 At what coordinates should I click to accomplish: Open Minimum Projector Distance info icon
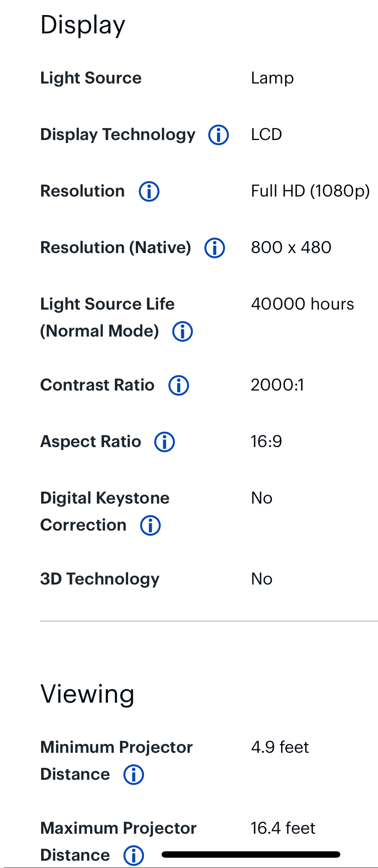point(134,775)
